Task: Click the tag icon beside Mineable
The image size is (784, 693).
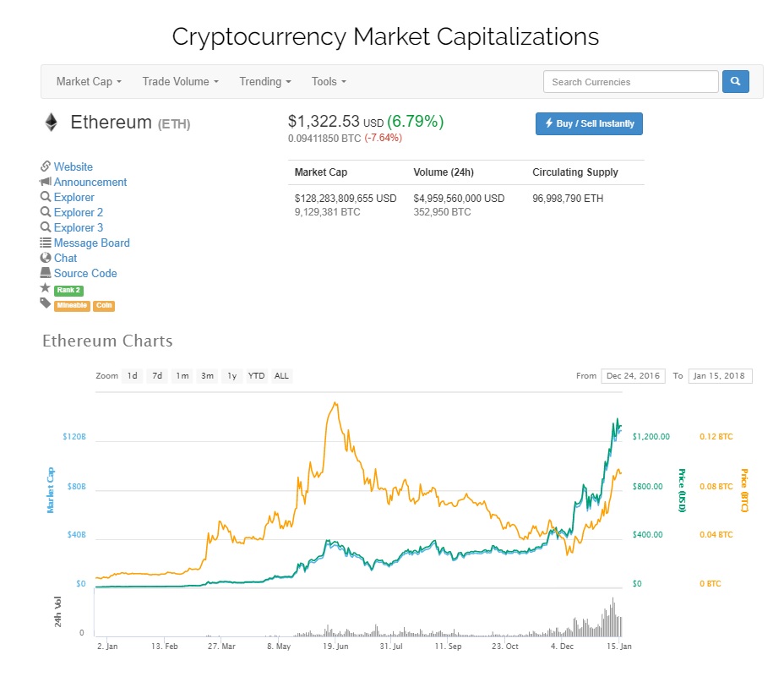Action: click(46, 303)
